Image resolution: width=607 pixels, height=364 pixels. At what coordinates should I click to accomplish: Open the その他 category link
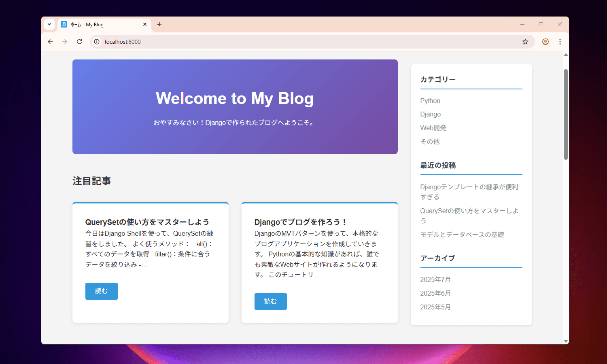(430, 142)
